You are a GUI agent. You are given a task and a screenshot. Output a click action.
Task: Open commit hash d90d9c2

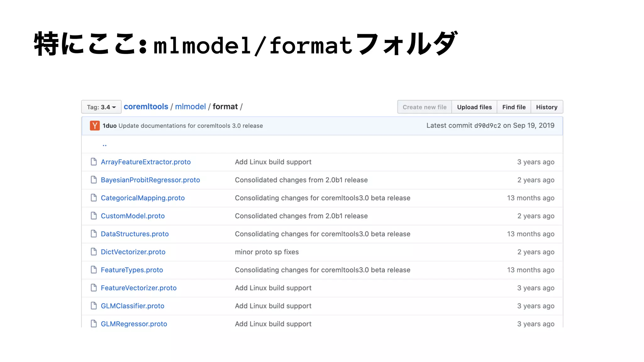[487, 126]
